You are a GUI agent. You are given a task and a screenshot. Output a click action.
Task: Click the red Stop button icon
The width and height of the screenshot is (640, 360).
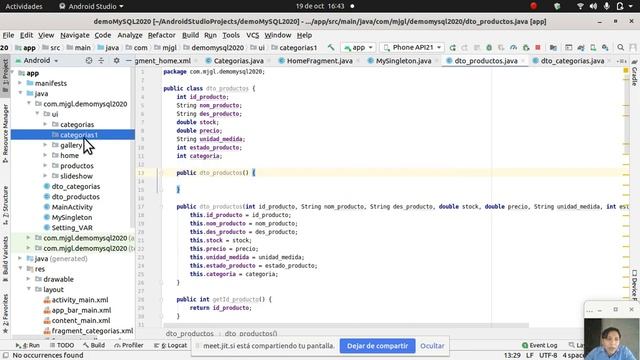(x=538, y=47)
